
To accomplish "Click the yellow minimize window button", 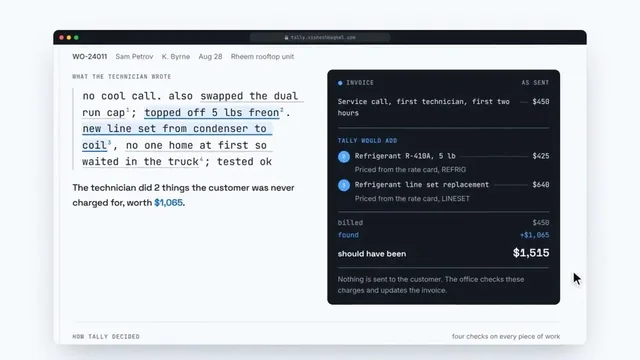I will pos(69,38).
